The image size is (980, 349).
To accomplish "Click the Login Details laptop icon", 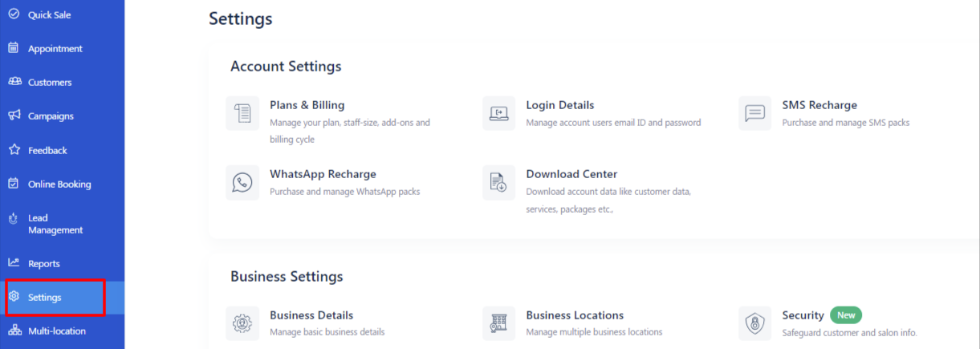I will 498,113.
